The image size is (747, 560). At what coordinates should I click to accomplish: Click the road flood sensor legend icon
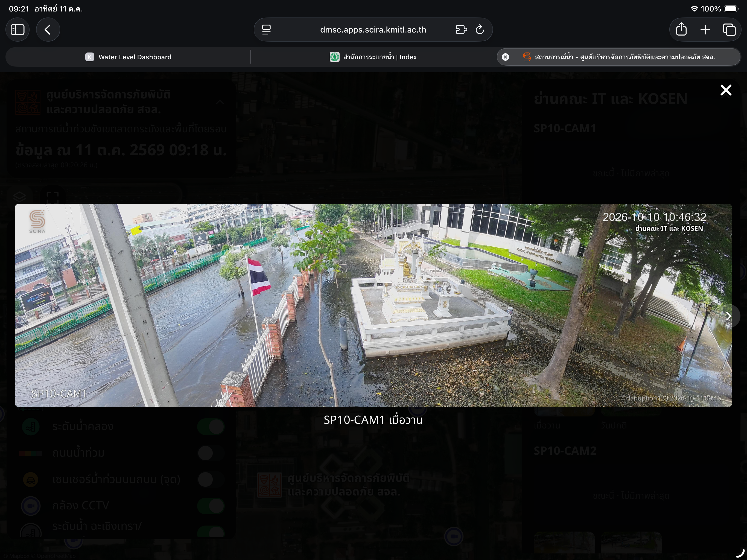[x=31, y=479]
